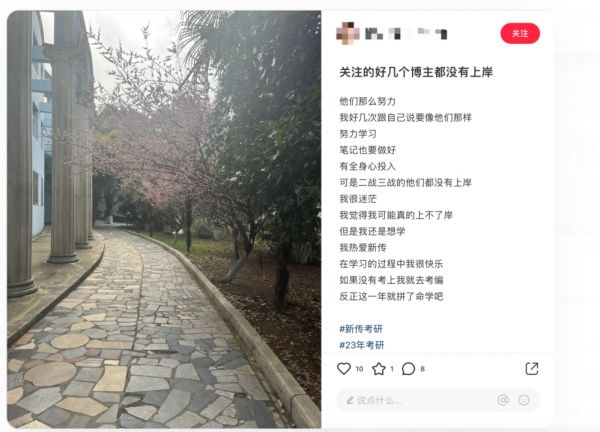Click the comment count 8

[422, 369]
